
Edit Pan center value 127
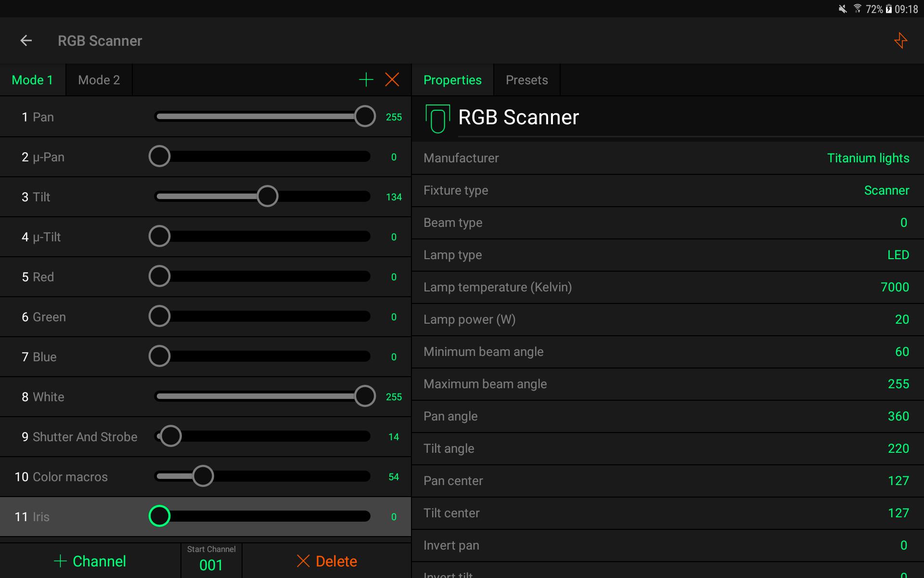pos(898,481)
